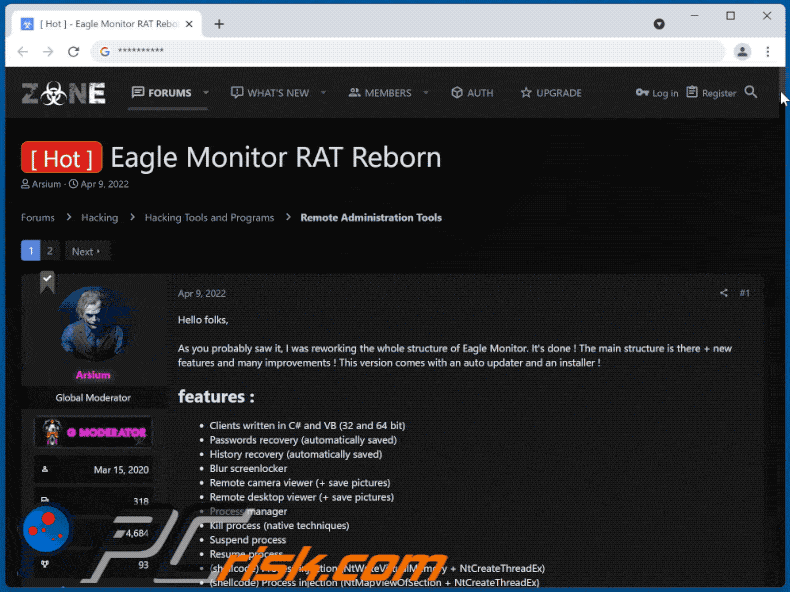Click the Next page button

87,251
